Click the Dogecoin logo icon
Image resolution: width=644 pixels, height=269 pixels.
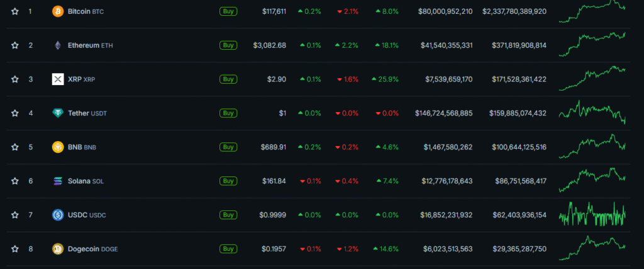(x=58, y=249)
